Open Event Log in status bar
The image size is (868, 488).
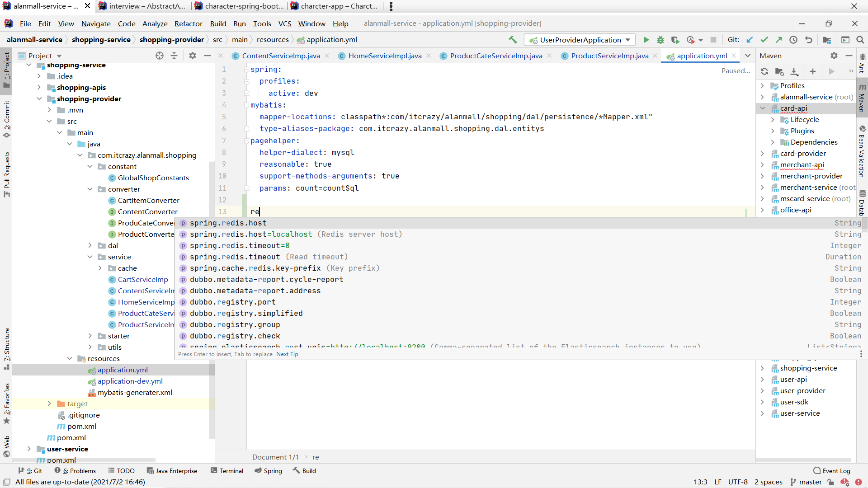point(831,471)
